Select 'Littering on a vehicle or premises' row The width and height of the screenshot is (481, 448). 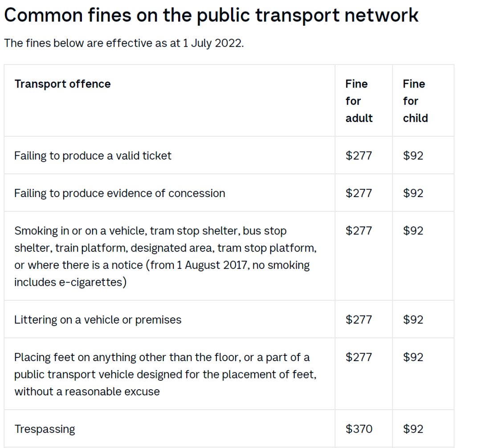229,319
